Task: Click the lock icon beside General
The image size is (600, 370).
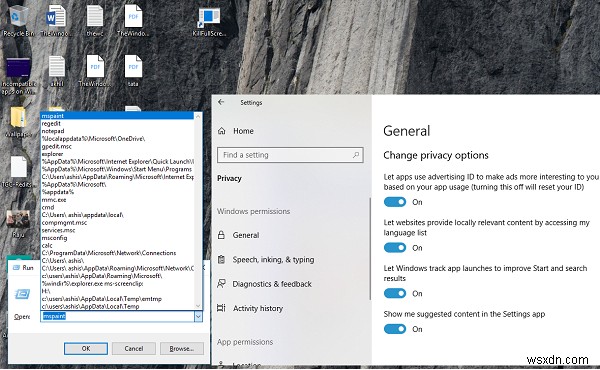Action: (x=221, y=235)
